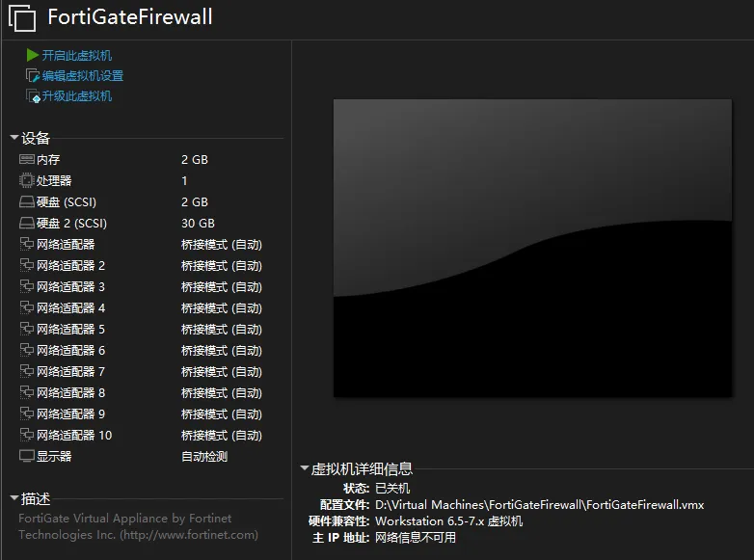Click 网络信息不可用 IP address value
This screenshot has height=560, width=754.
pyautogui.click(x=416, y=538)
